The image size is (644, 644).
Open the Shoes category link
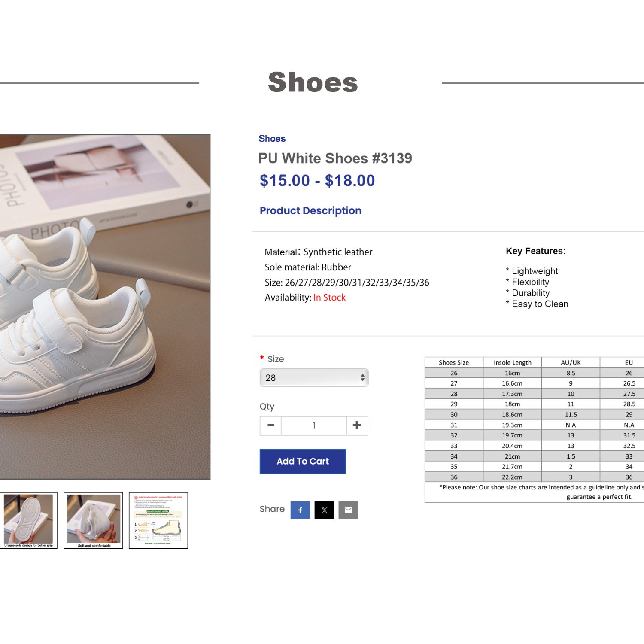point(272,139)
